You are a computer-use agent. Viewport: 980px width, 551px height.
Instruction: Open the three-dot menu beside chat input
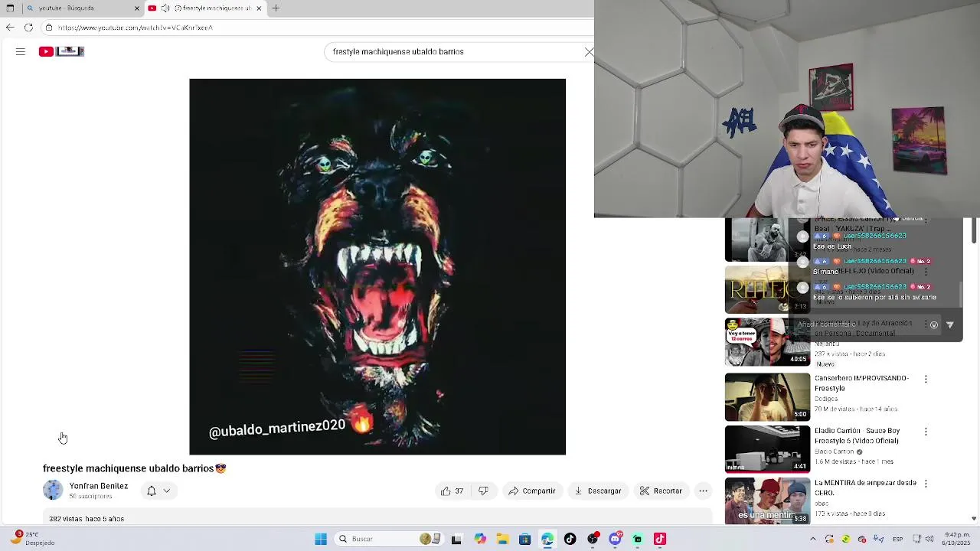926,324
